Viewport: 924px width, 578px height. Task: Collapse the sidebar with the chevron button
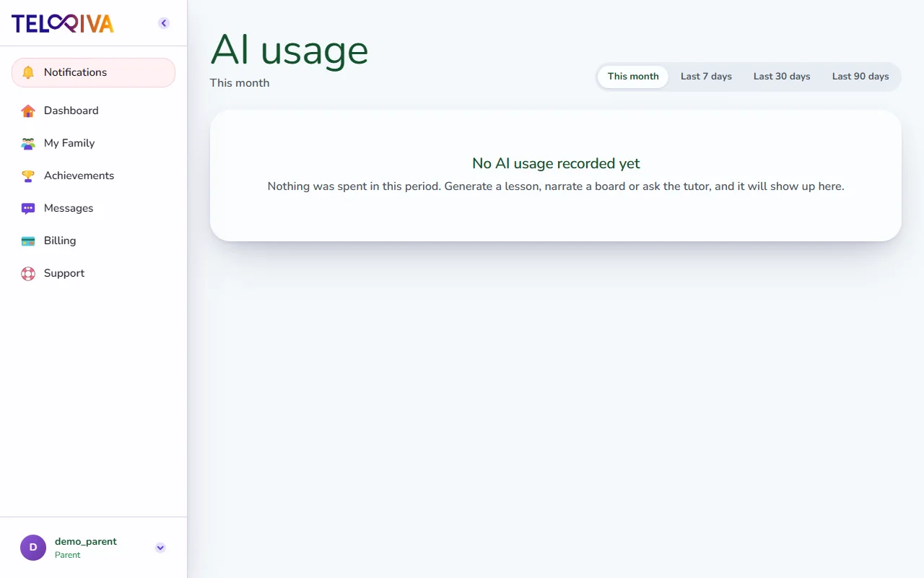coord(164,23)
